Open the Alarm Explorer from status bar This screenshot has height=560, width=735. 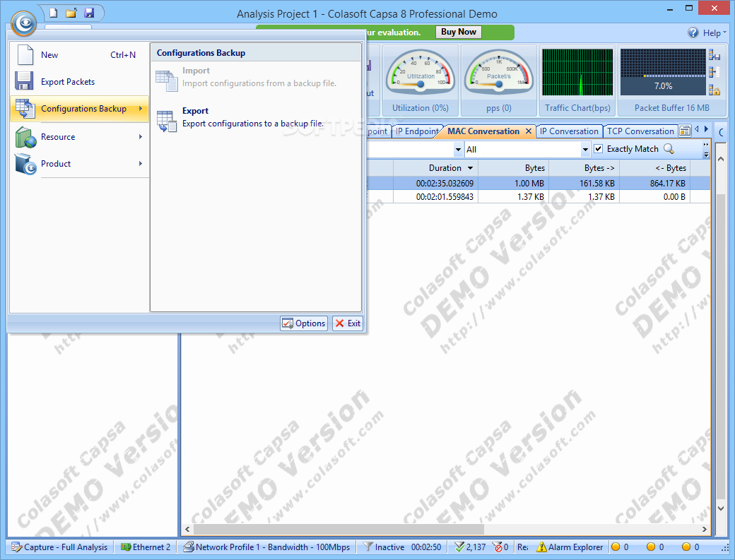click(x=570, y=547)
